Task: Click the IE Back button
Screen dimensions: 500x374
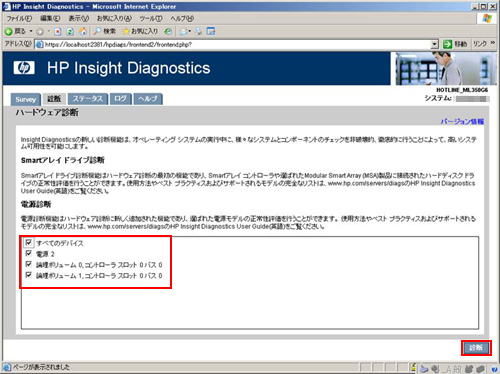Action: coord(15,32)
